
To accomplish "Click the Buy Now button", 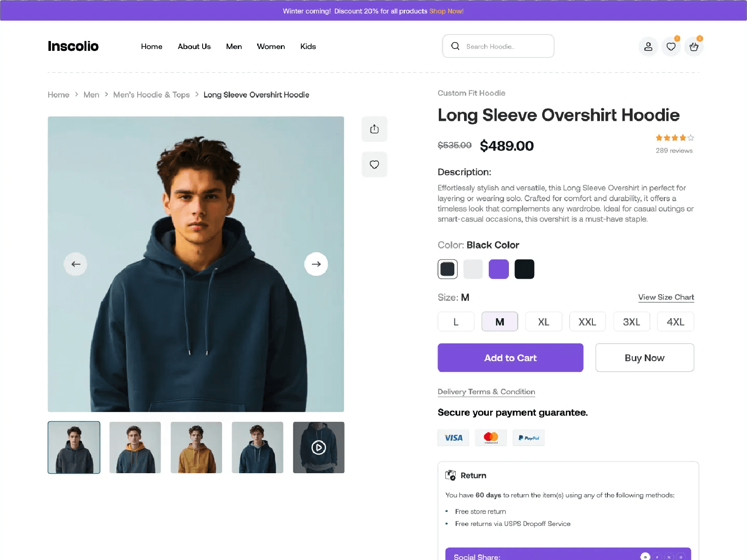I will click(x=644, y=358).
